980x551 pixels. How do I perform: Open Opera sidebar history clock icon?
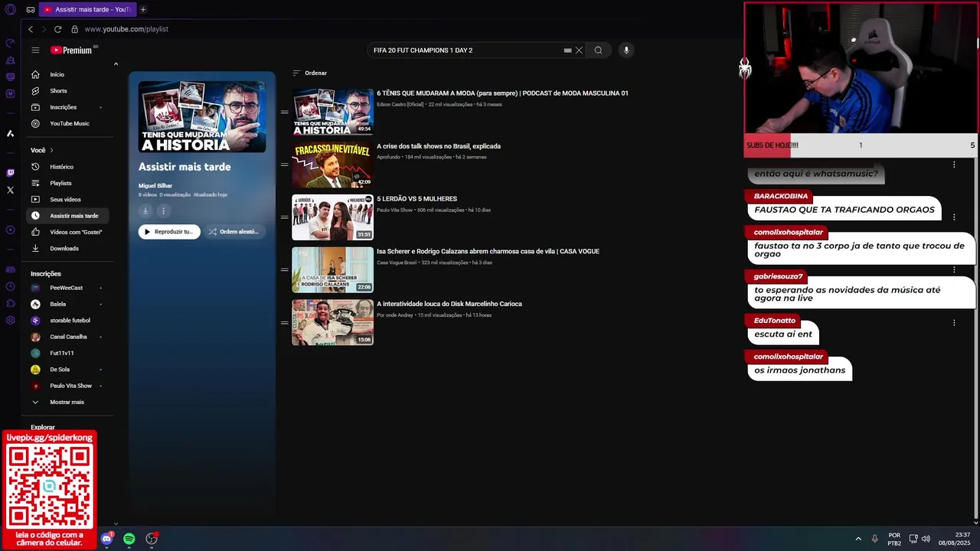pos(10,286)
